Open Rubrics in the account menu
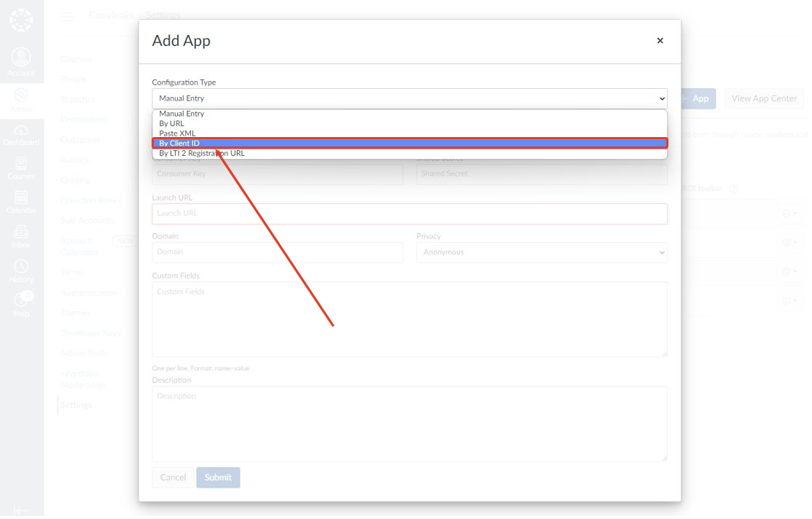The width and height of the screenshot is (812, 519). [x=74, y=160]
